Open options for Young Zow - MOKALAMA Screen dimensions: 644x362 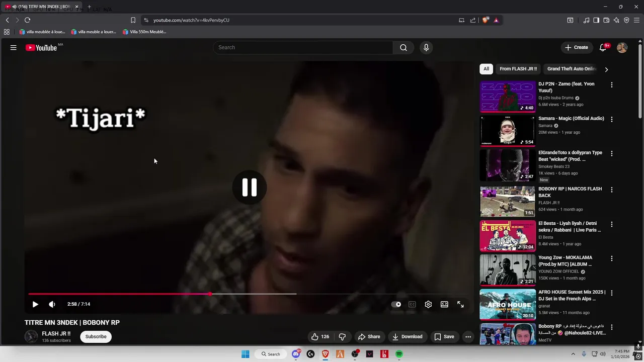click(x=612, y=258)
